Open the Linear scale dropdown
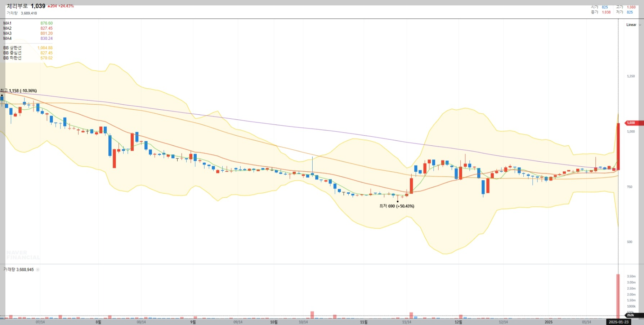The height and width of the screenshot is (325, 644). (633, 25)
